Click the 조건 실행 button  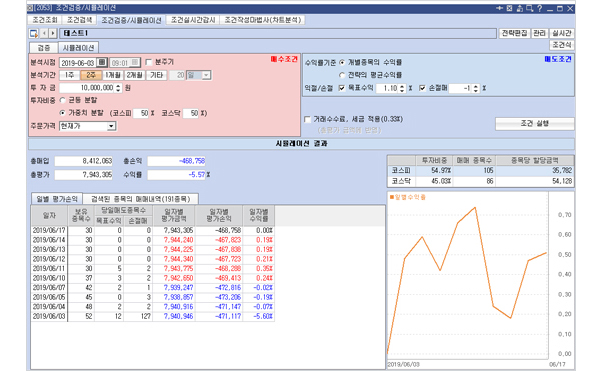pos(534,124)
